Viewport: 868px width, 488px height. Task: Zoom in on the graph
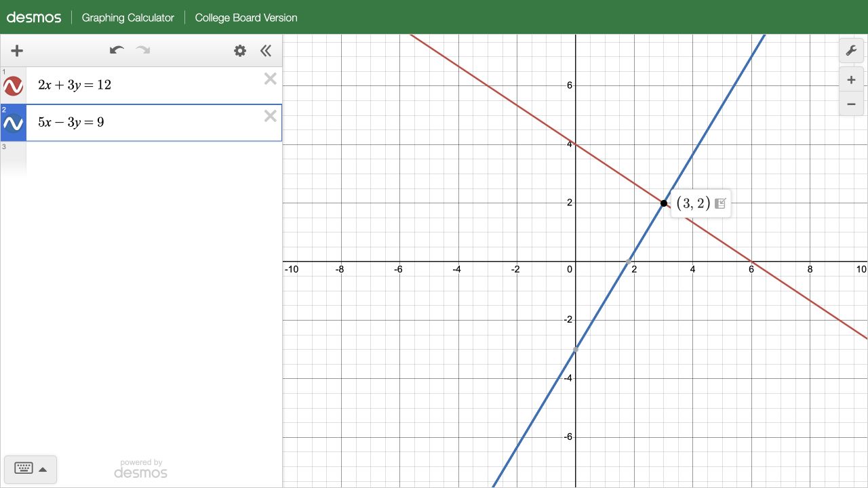[851, 80]
